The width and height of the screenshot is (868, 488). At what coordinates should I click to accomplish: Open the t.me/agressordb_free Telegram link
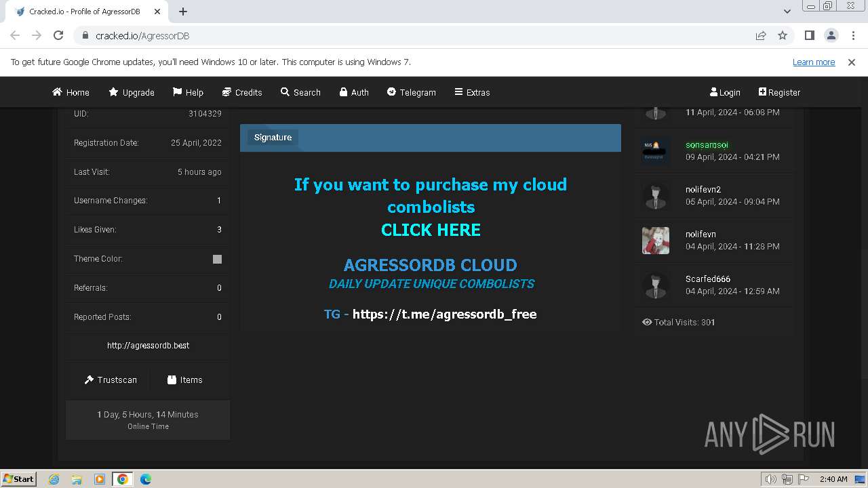click(445, 314)
